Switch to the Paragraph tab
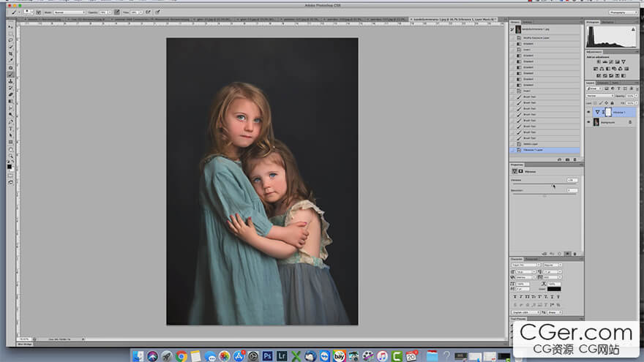The height and width of the screenshot is (362, 644). (x=531, y=259)
